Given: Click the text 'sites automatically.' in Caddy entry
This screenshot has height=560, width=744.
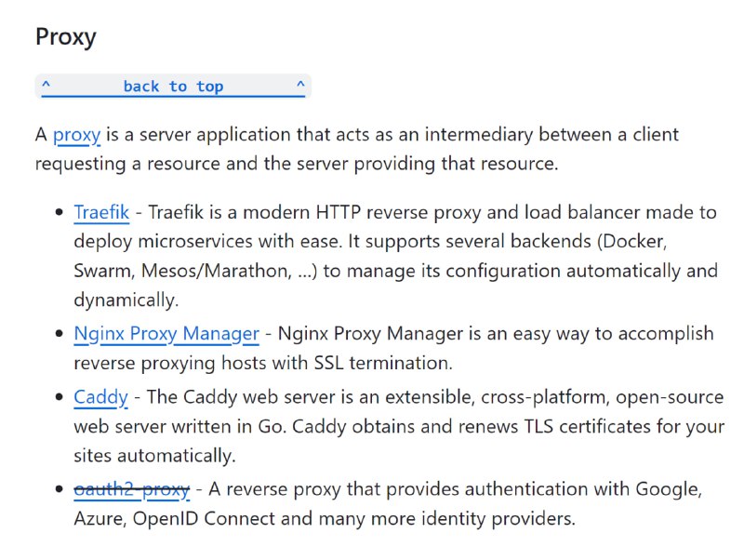Looking at the screenshot, I should [x=154, y=456].
